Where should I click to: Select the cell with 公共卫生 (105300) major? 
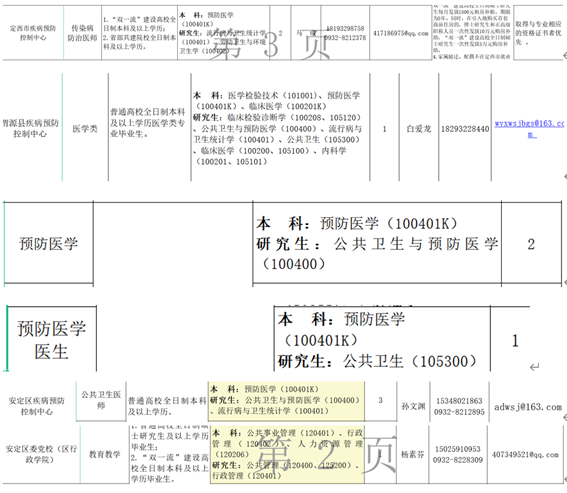coord(382,340)
